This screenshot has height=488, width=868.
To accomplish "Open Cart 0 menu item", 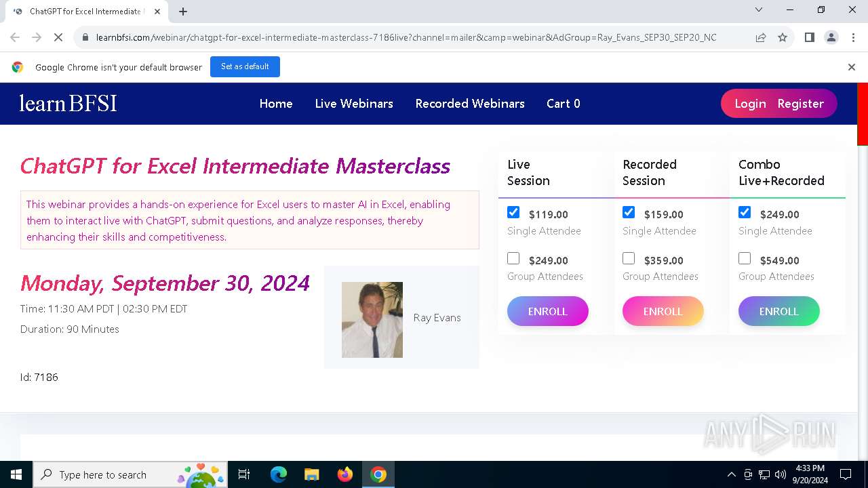I will (x=564, y=104).
